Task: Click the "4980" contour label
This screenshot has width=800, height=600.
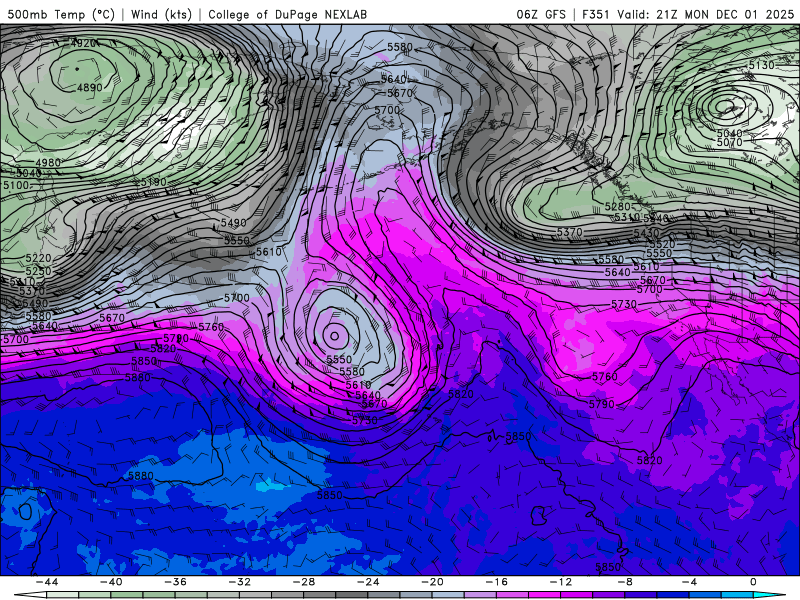Action: point(48,163)
